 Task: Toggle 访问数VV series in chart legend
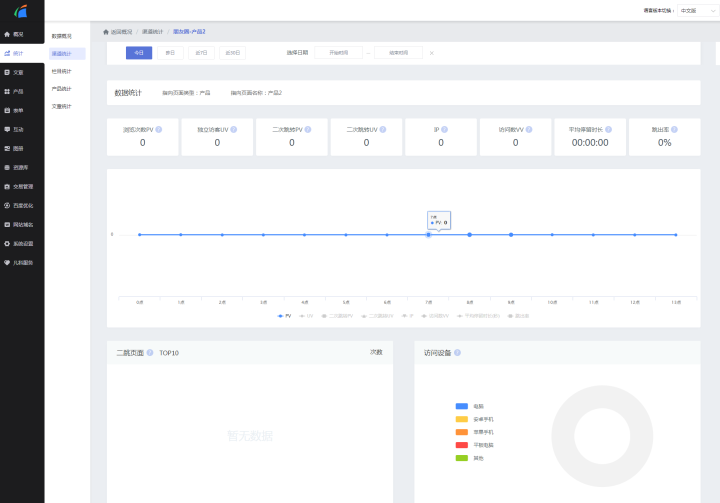[x=435, y=316]
